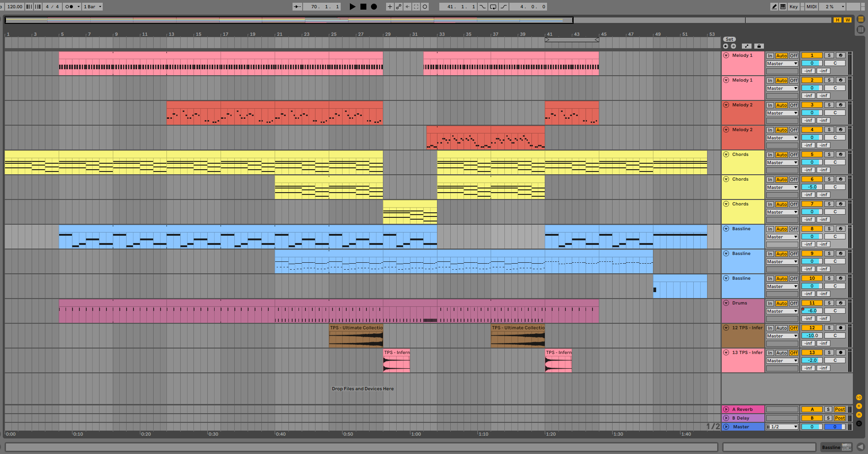The width and height of the screenshot is (868, 454).
Task: Toggle the Key map mode switch
Action: coord(794,6)
